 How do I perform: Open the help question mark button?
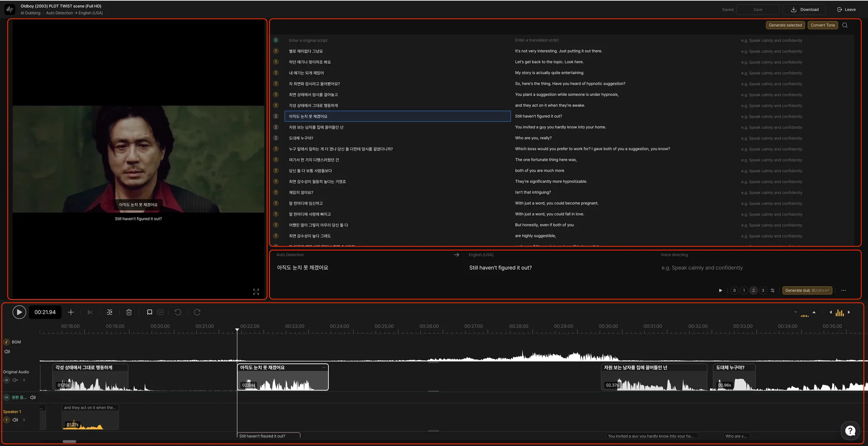tap(850, 431)
